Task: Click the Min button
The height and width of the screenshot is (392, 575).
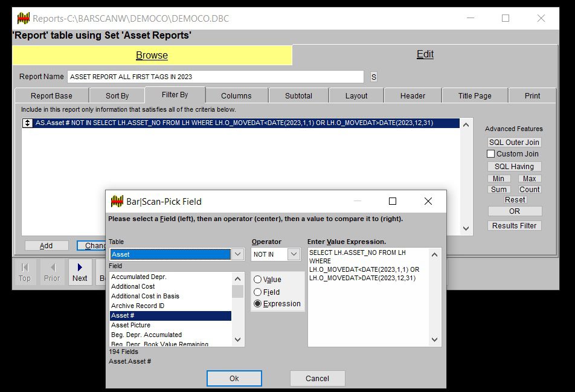Action: tap(498, 179)
